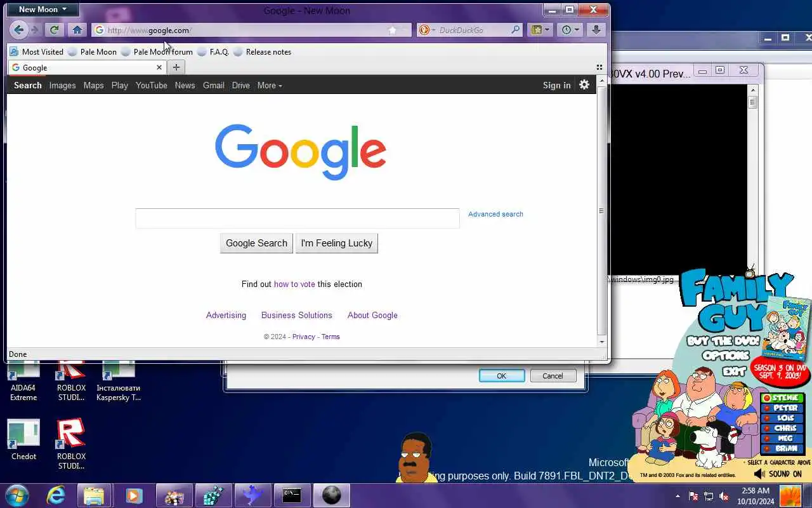Screen dimensions: 812x508
Task: Open the command prompt taskbar icon
Action: [292, 495]
